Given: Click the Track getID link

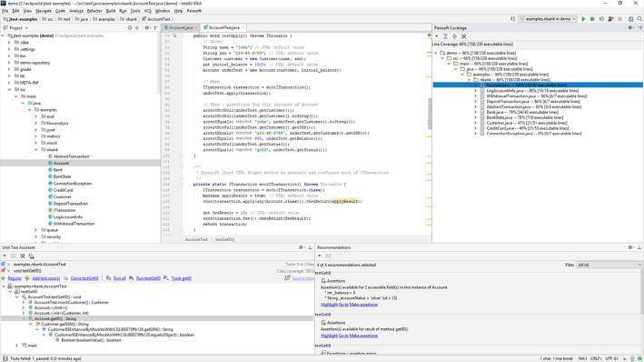Looking at the screenshot, I should 181,278.
